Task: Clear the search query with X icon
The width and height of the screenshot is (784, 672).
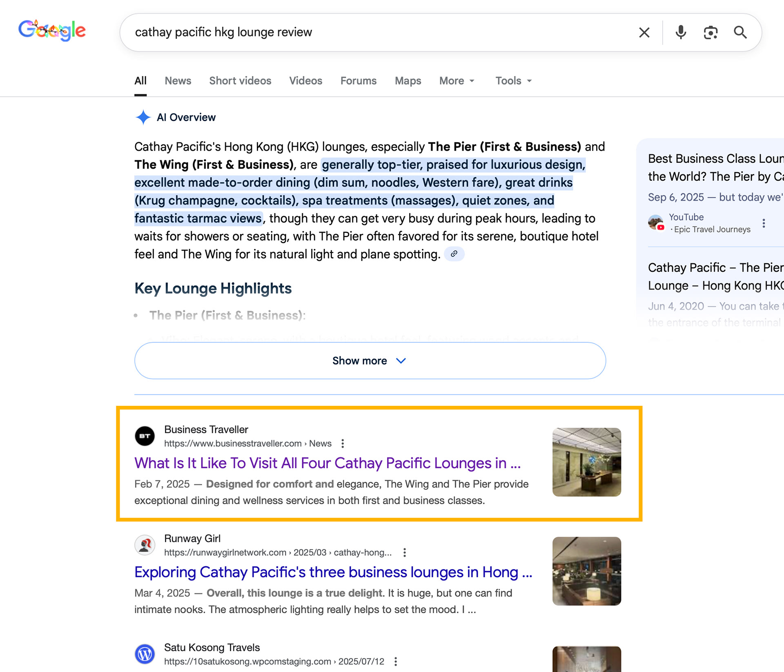Action: point(644,32)
